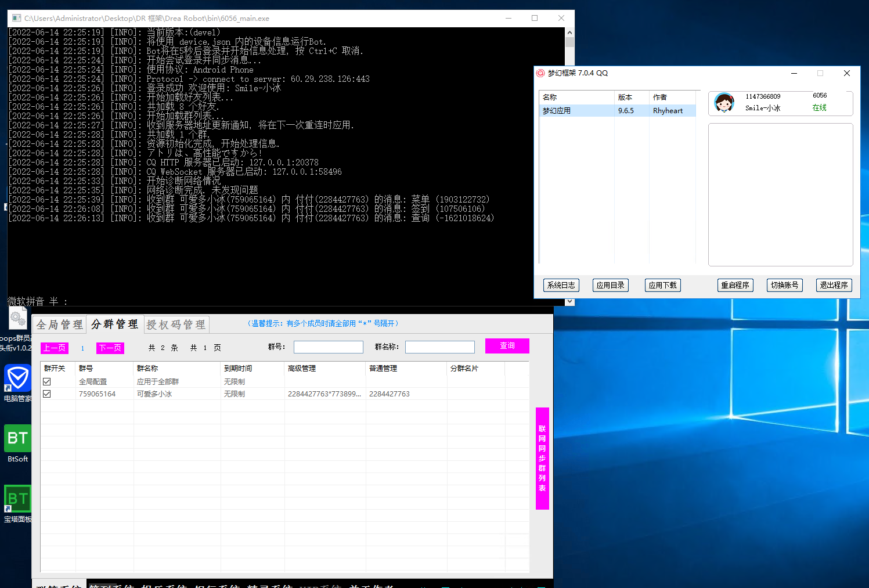
Task: Launch the BtSoft desktop icon
Action: pos(17,439)
